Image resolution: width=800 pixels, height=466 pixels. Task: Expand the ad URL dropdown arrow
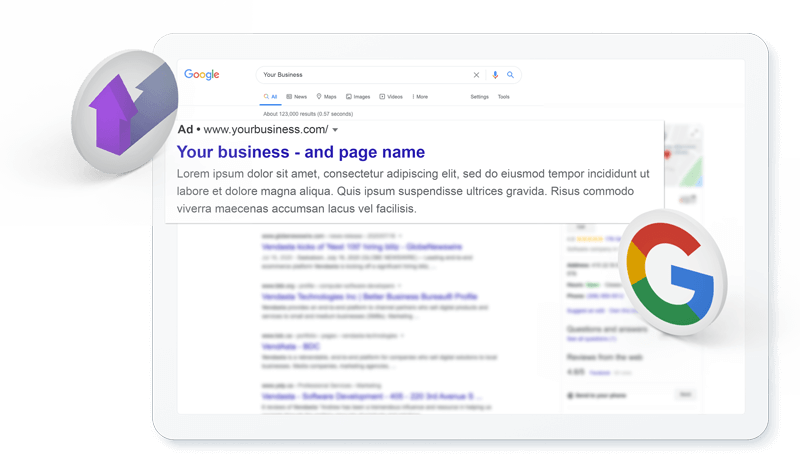pos(335,130)
